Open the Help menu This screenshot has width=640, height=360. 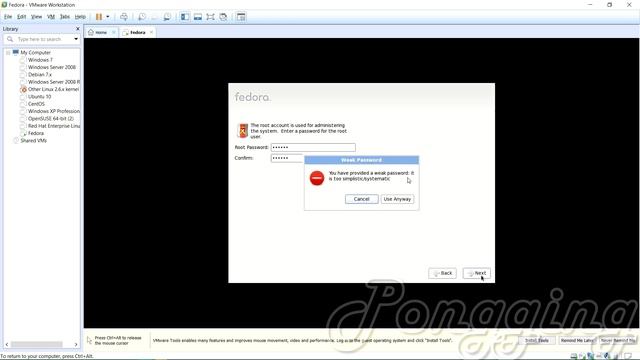point(80,17)
